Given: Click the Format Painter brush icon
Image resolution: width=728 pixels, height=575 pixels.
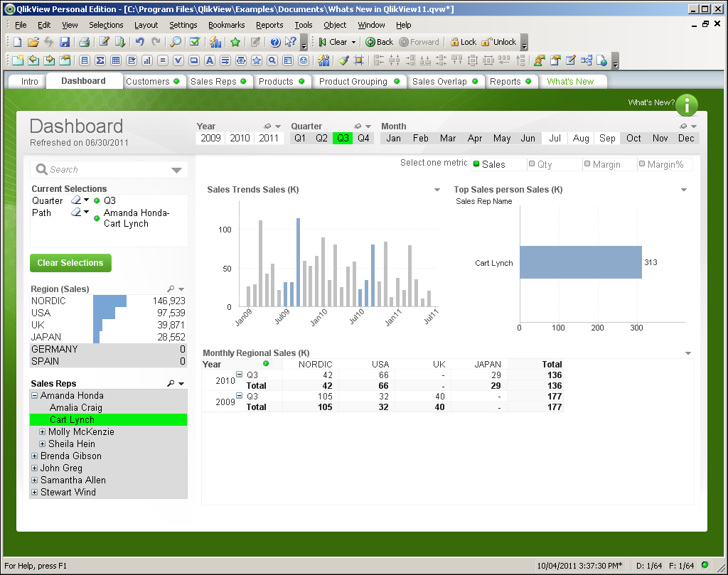Looking at the screenshot, I should 343,60.
